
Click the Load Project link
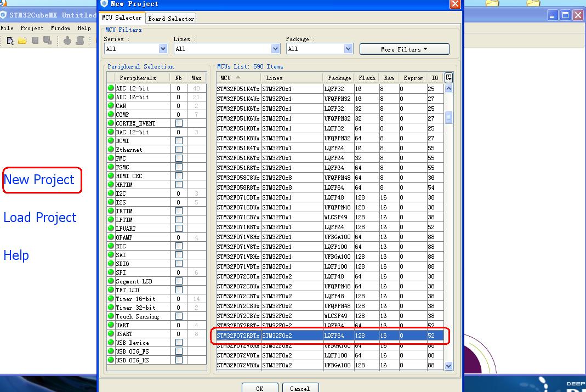[x=40, y=218]
